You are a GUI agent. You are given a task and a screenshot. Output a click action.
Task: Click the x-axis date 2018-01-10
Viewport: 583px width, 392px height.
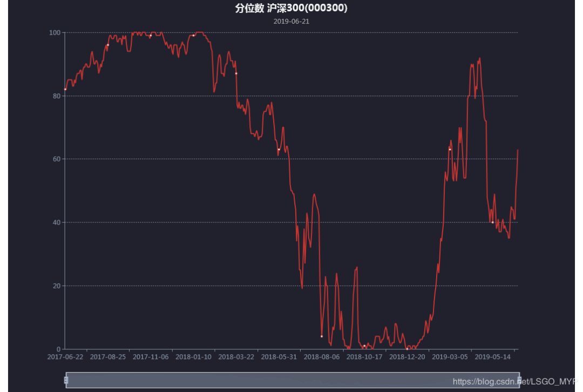pos(193,357)
